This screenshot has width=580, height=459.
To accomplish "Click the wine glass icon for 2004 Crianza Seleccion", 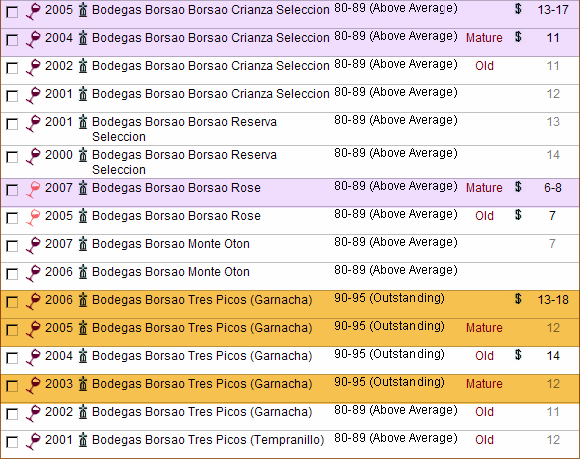I will coord(33,39).
